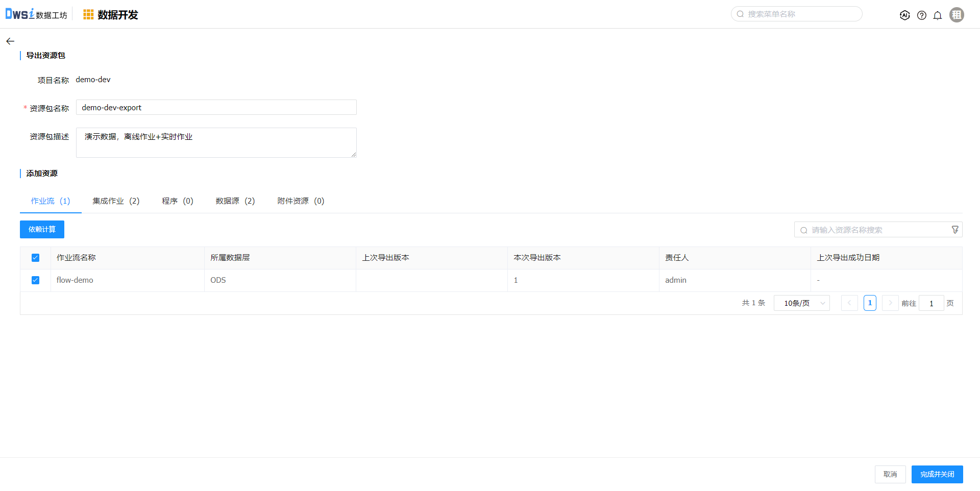Viewport: 980px width, 491px height.
Task: Open the user avatar menu
Action: coord(957,15)
